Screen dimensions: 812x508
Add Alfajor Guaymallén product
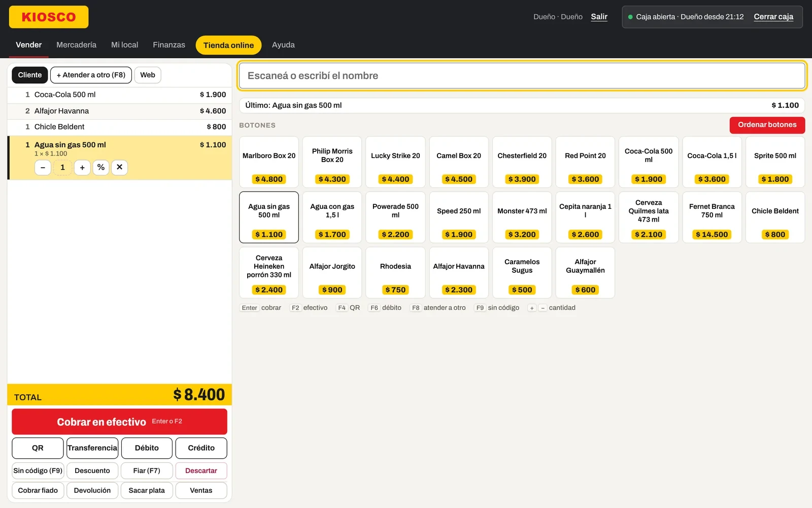click(585, 272)
